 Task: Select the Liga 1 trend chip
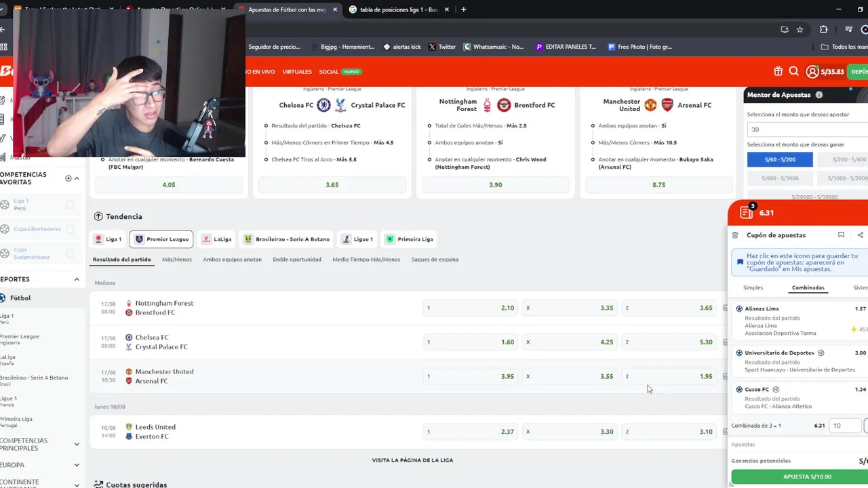click(x=108, y=239)
